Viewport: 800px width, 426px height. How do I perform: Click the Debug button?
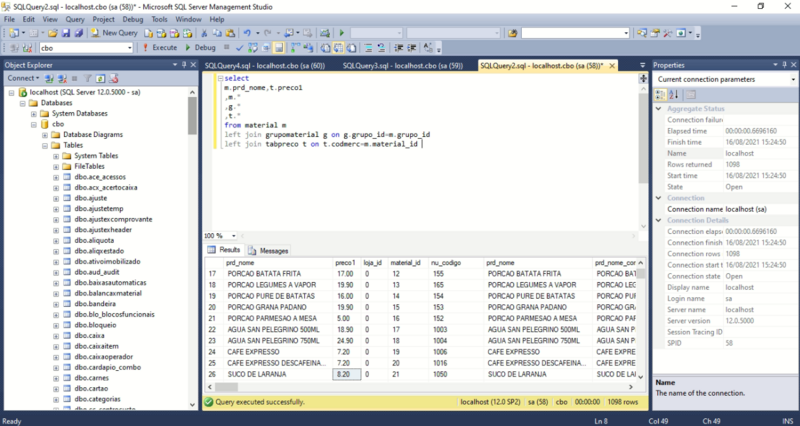[x=200, y=47]
